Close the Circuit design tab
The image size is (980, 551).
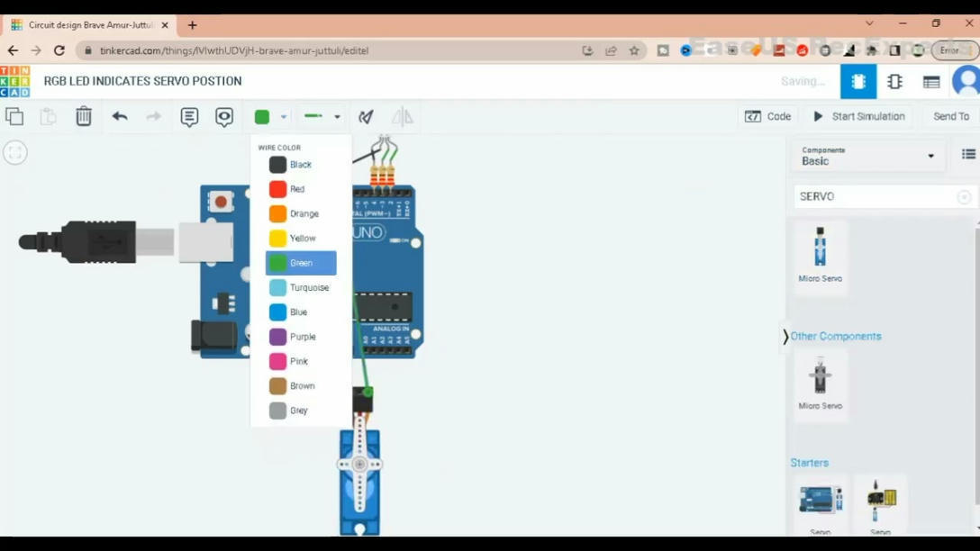[x=165, y=25]
